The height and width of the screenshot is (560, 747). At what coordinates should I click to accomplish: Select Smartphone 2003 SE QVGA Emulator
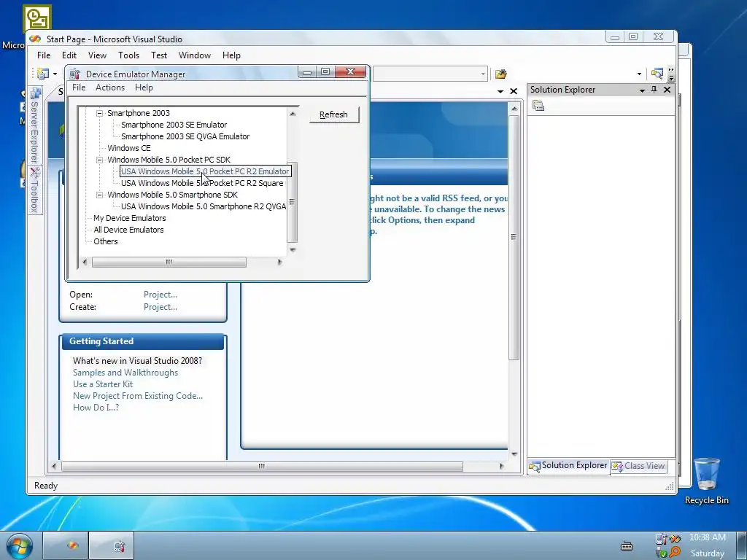click(x=185, y=136)
